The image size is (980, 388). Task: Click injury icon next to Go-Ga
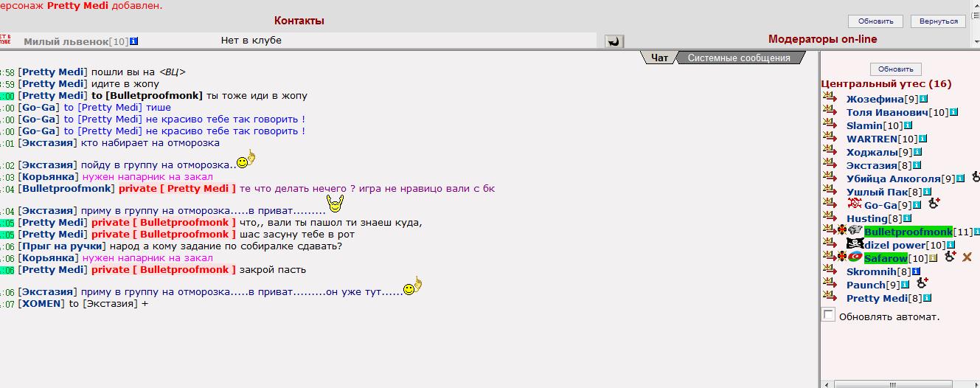[x=934, y=204]
